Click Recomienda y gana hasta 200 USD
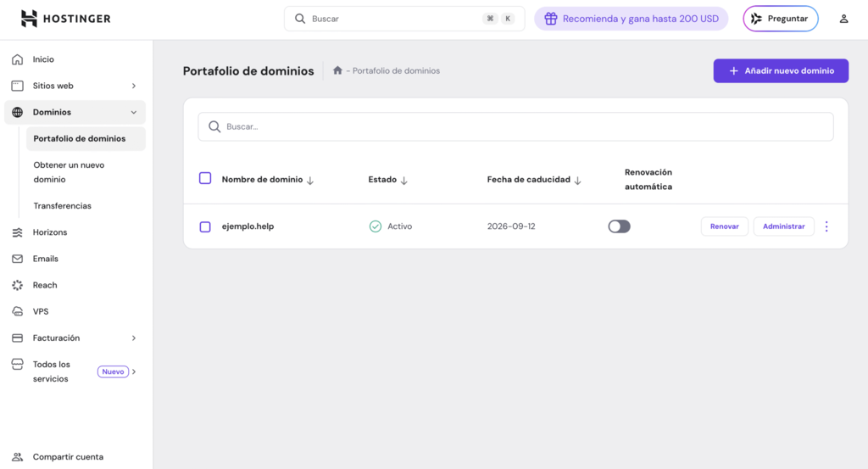This screenshot has height=469, width=868. pos(631,19)
